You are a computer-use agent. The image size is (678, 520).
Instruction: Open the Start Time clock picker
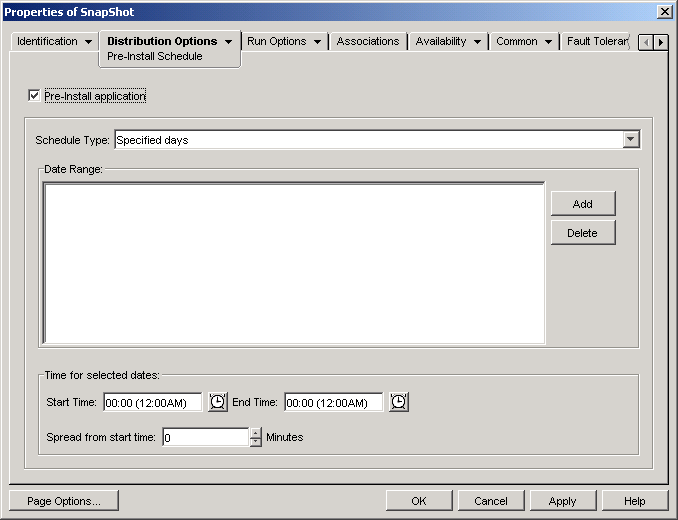[x=217, y=402]
